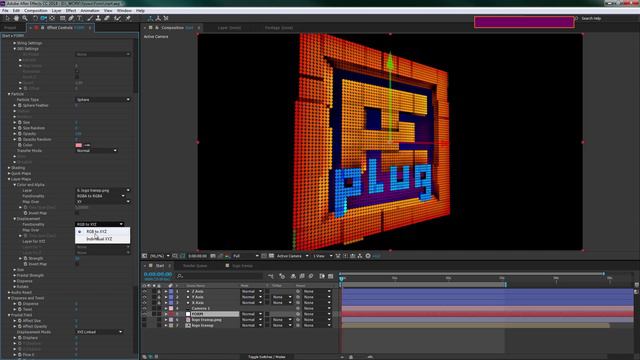
Task: Open the Composition Mini-Flowchart in timeline
Action: point(270,276)
